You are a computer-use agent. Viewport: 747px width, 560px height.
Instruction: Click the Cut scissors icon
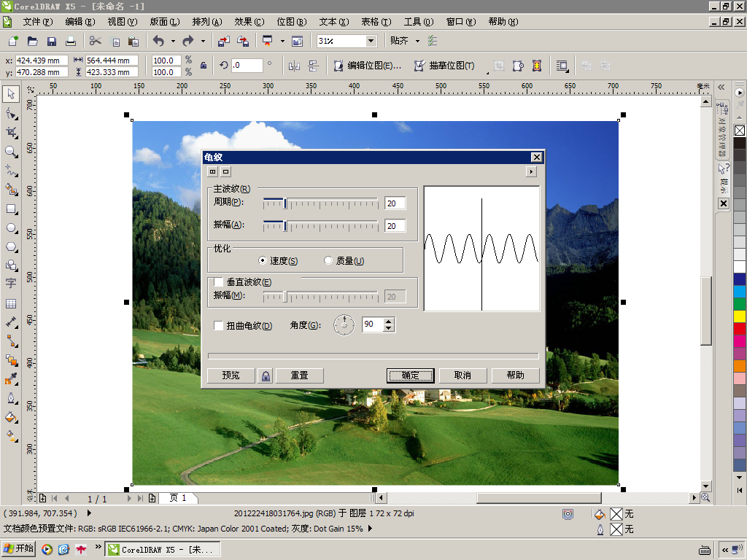[x=96, y=41]
